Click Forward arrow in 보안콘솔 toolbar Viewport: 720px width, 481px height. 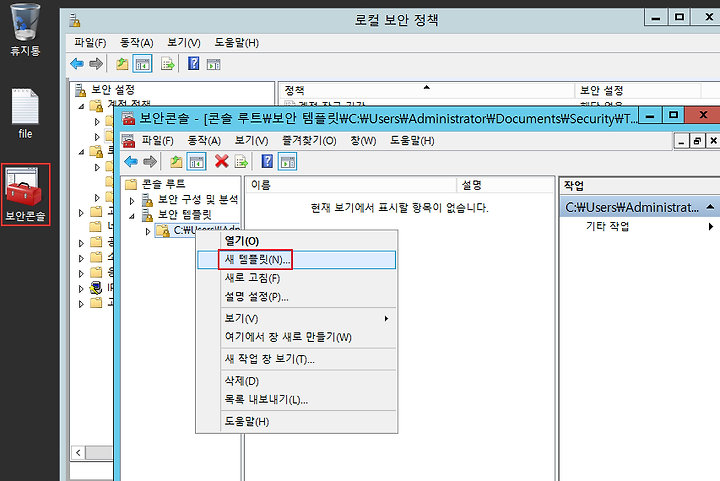click(x=150, y=162)
